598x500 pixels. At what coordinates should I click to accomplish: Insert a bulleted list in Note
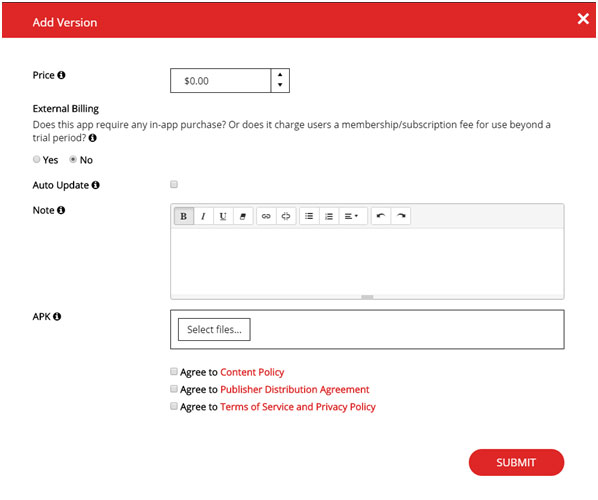[x=309, y=216]
